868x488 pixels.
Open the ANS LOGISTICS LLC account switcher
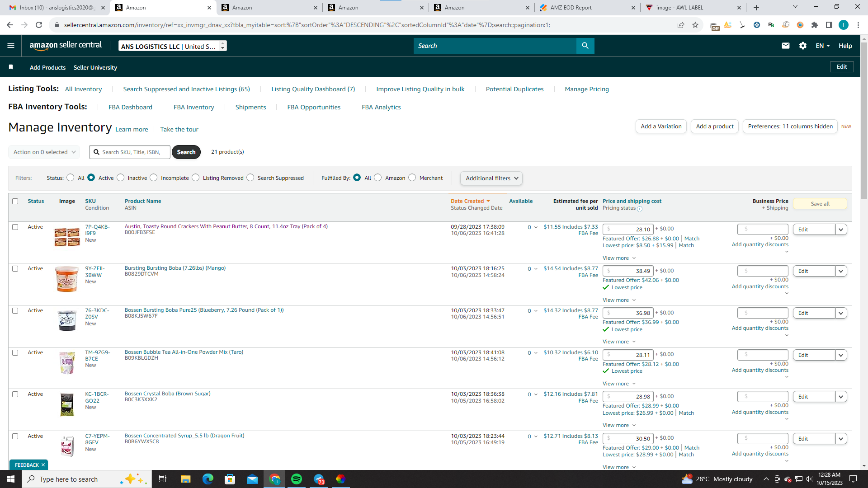coord(173,46)
